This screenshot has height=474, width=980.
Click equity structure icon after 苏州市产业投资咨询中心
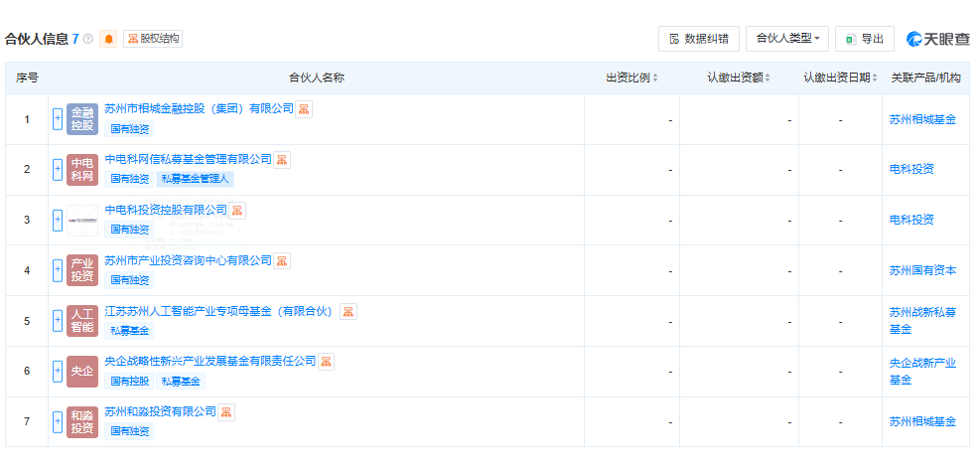(x=282, y=260)
